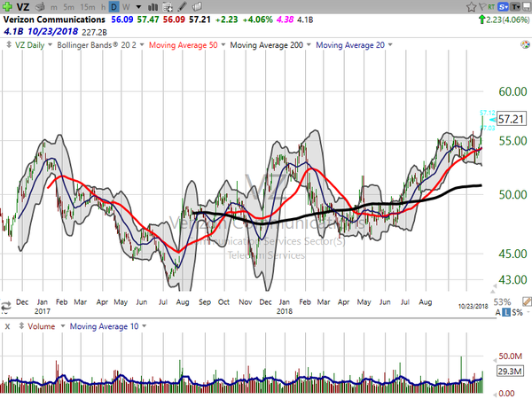532x399 pixels.
Task: Switch to the weekly W timeframe
Action: pos(126,7)
